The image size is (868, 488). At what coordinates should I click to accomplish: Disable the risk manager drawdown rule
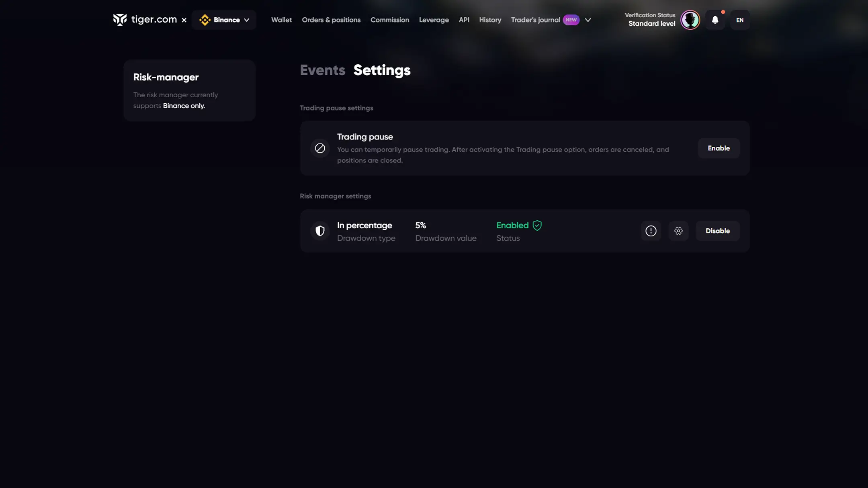click(717, 231)
